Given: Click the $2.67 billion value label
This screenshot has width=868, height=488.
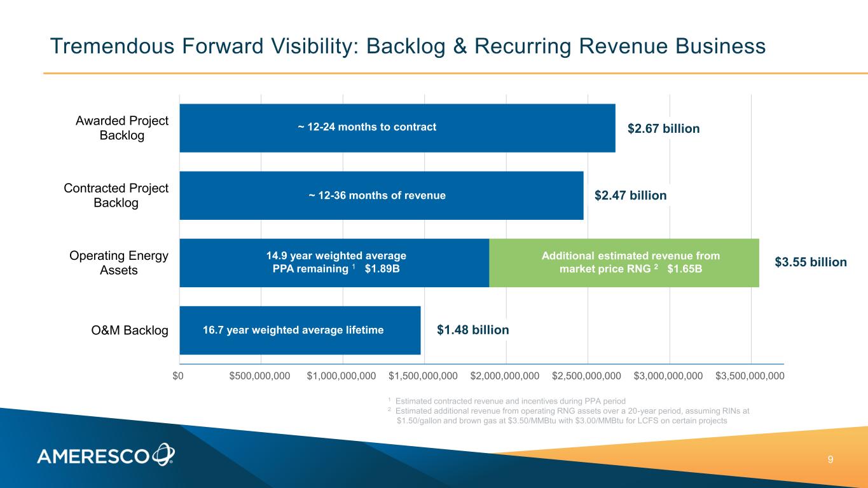Looking at the screenshot, I should pos(663,129).
